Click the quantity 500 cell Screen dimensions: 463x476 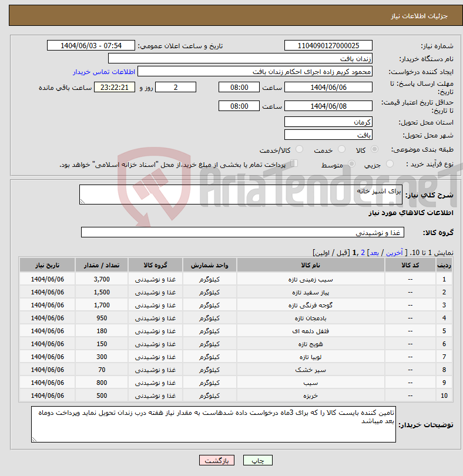pos(102,395)
